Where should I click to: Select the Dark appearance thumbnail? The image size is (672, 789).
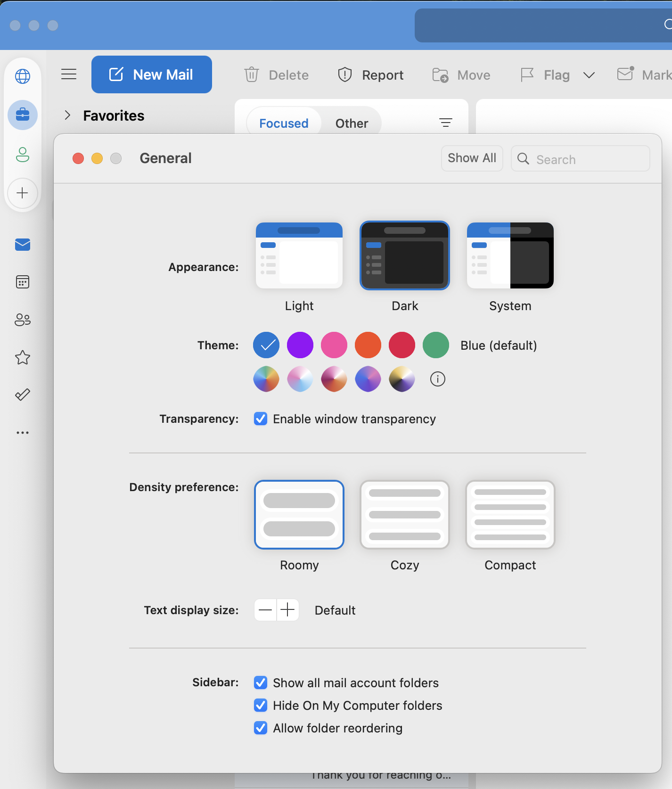click(405, 255)
